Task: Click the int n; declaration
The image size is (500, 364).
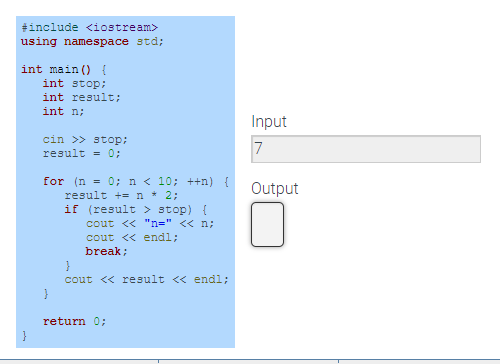Action: click(x=63, y=111)
